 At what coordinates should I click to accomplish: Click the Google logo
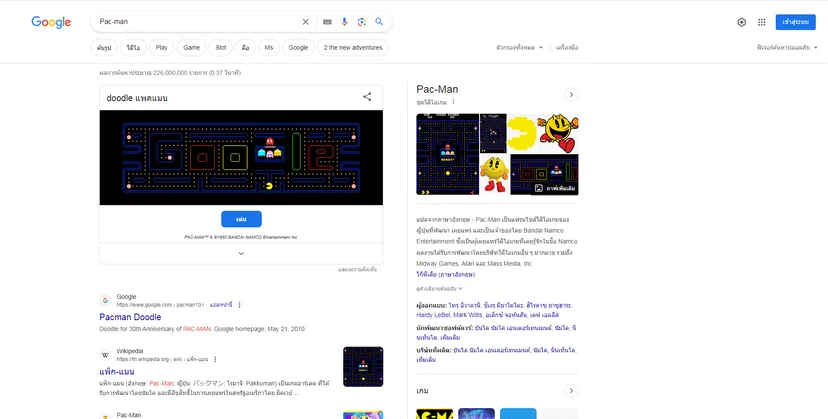[x=51, y=22]
